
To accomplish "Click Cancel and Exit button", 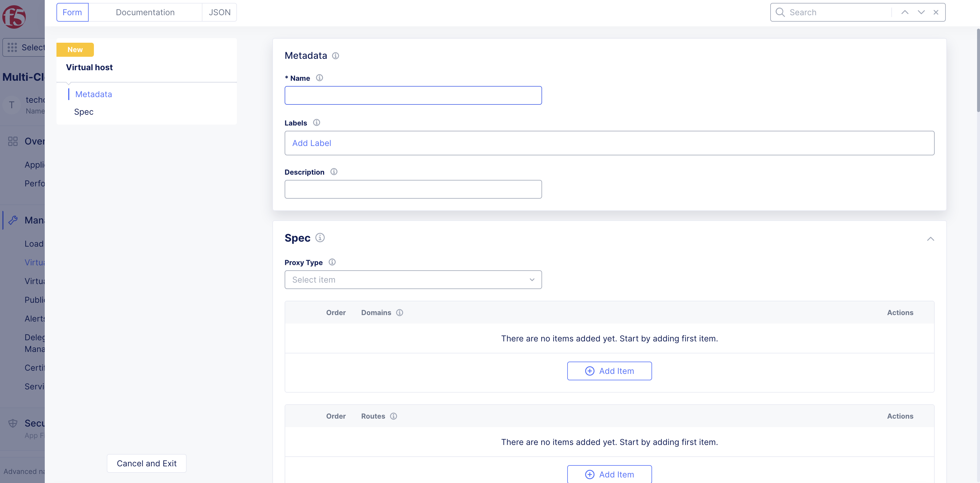I will click(147, 463).
